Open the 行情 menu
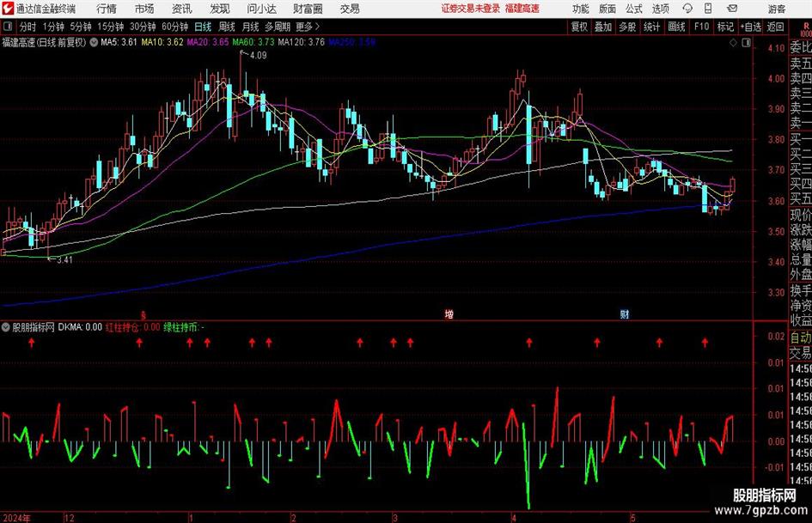Image resolution: width=812 pixels, height=523 pixels. (107, 9)
